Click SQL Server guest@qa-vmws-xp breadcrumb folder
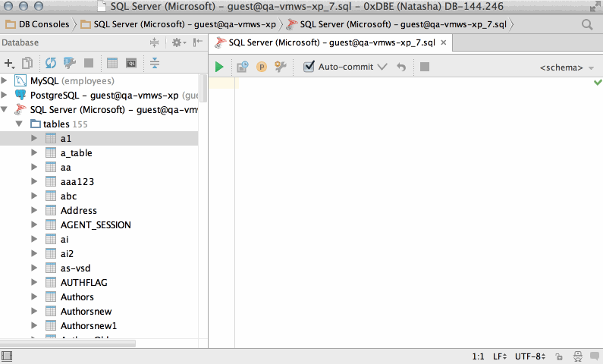 (x=179, y=24)
